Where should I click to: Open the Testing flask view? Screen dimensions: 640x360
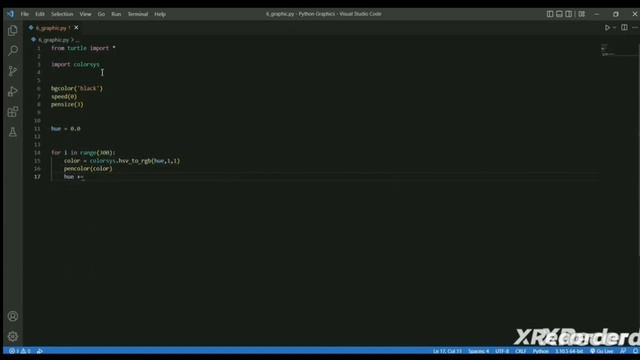pyautogui.click(x=13, y=132)
